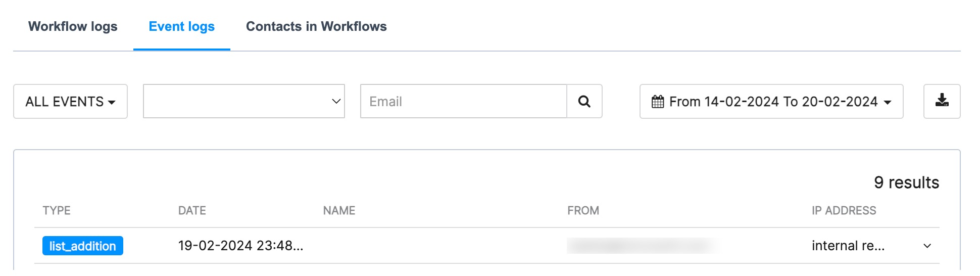Image resolution: width=980 pixels, height=276 pixels.
Task: Expand the list_addition row details chevron
Action: click(x=927, y=246)
